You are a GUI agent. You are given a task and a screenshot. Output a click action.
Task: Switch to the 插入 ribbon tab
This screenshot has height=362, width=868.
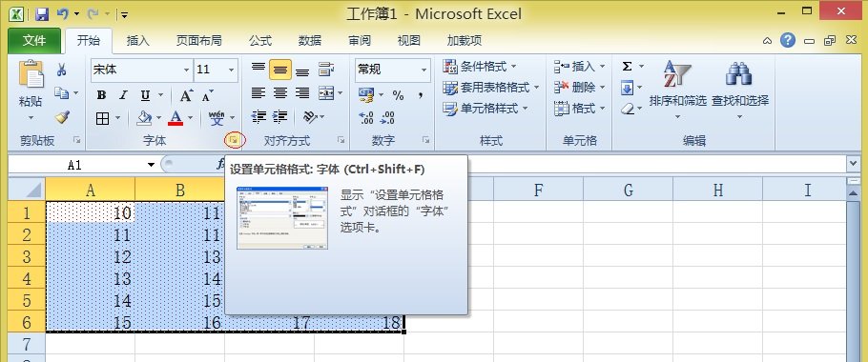pos(138,41)
